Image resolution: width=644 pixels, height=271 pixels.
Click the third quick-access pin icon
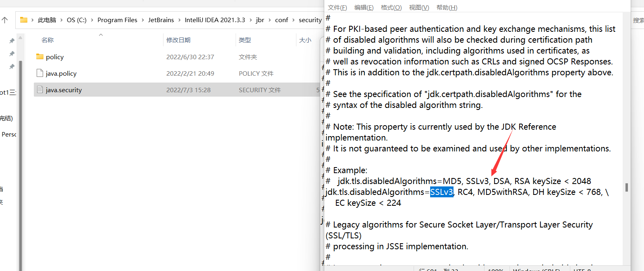(x=12, y=66)
